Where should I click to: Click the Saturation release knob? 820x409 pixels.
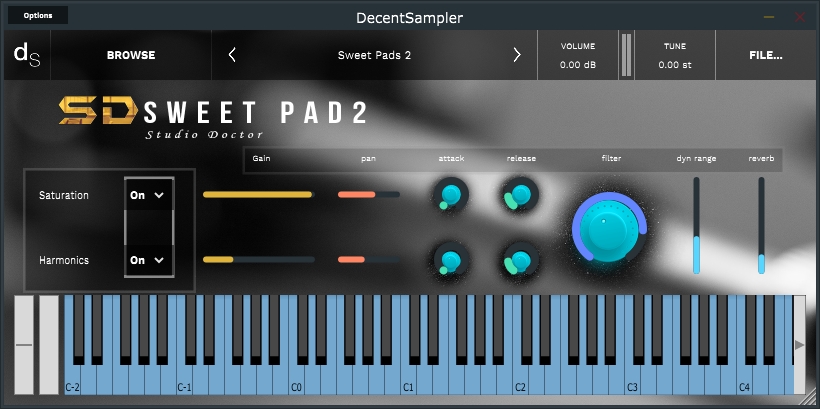(520, 195)
